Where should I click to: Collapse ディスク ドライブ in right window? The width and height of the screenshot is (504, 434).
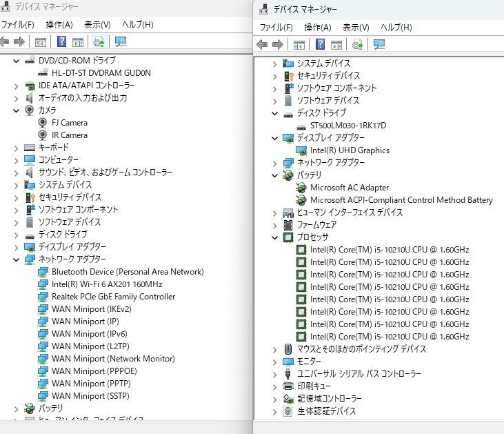(x=274, y=113)
